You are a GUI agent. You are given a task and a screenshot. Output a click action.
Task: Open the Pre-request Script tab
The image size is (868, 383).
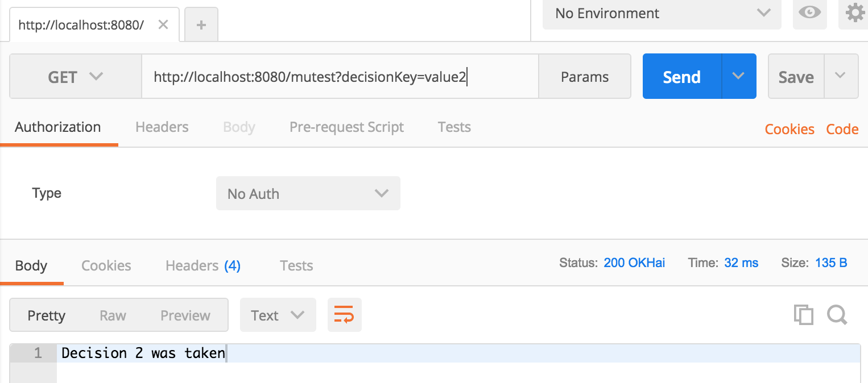point(346,127)
